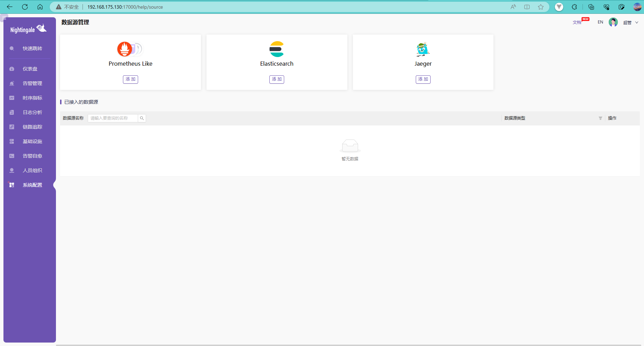Viewport: 644px width, 346px height.
Task: Click the search magnifier button
Action: tap(142, 118)
